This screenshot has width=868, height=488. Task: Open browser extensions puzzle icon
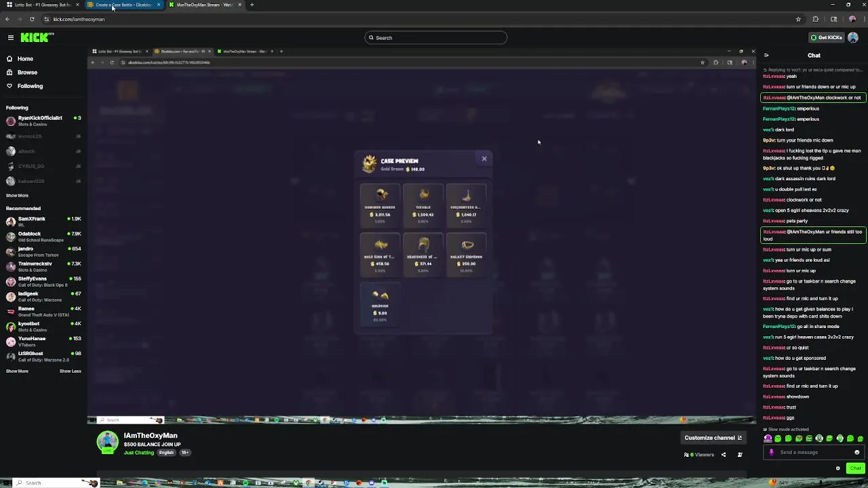tap(816, 19)
